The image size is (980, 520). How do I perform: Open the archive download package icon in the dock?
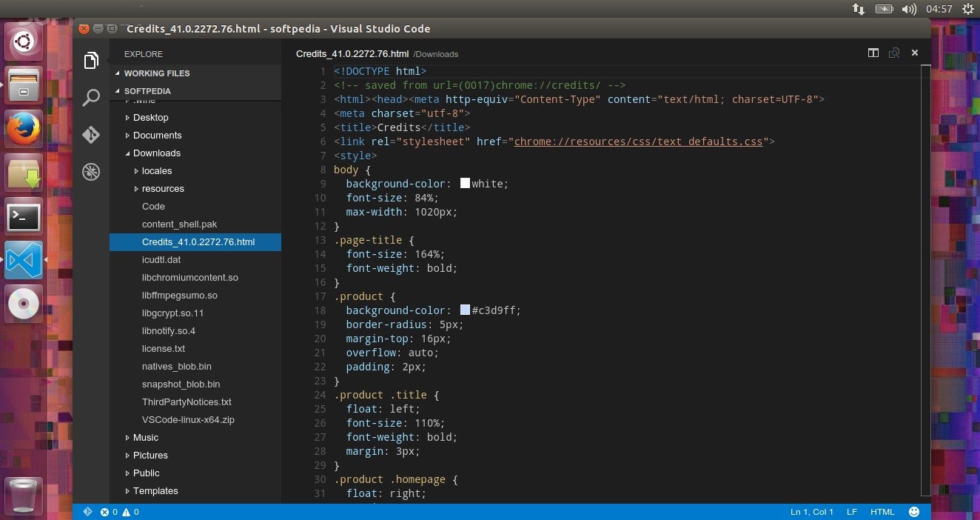(x=24, y=173)
